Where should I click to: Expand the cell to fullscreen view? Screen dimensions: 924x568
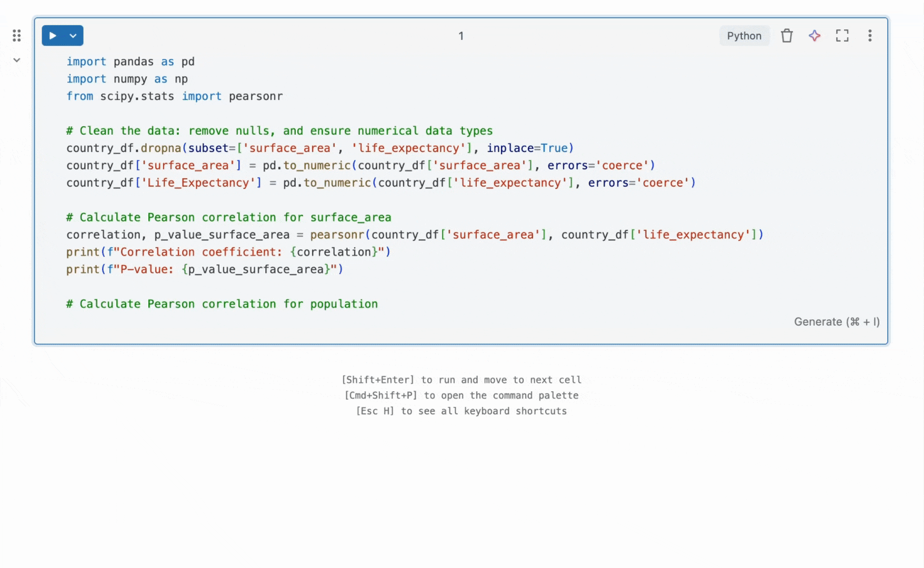[842, 35]
